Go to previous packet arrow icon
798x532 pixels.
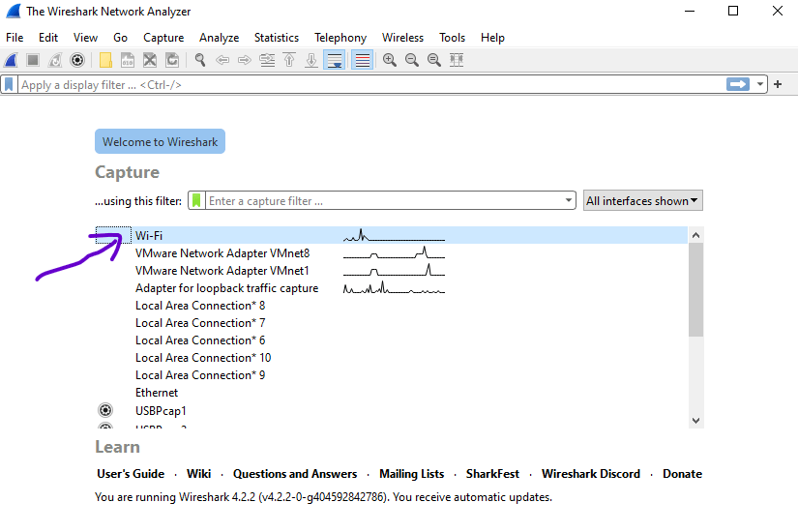point(222,60)
